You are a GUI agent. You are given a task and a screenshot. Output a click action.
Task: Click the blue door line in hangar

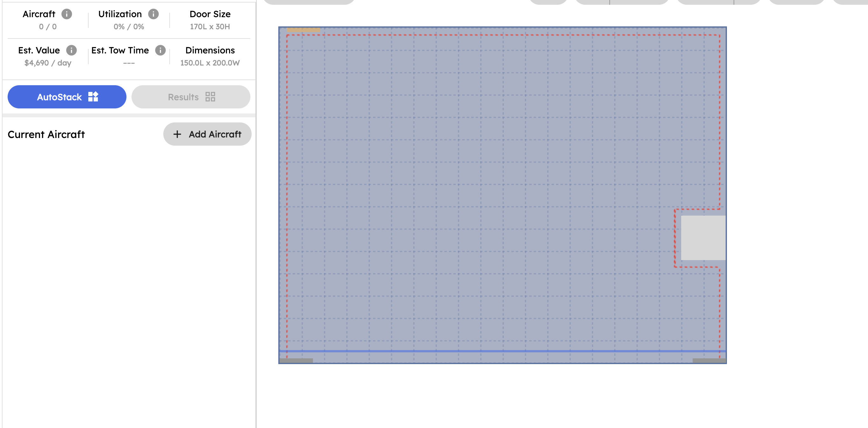pyautogui.click(x=502, y=351)
